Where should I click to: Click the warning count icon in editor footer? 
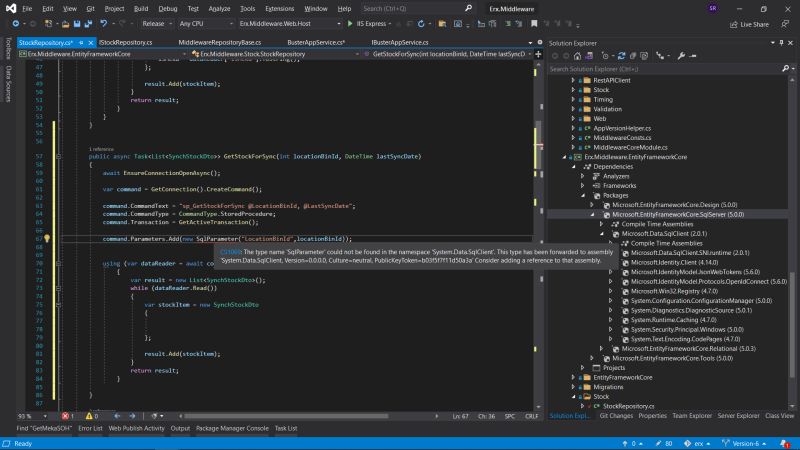pos(91,416)
